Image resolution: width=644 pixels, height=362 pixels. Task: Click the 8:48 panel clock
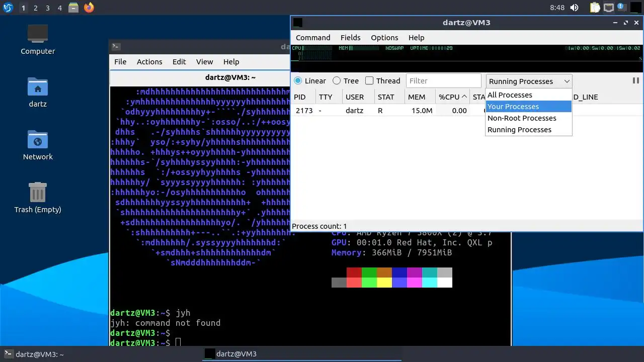[x=557, y=8]
